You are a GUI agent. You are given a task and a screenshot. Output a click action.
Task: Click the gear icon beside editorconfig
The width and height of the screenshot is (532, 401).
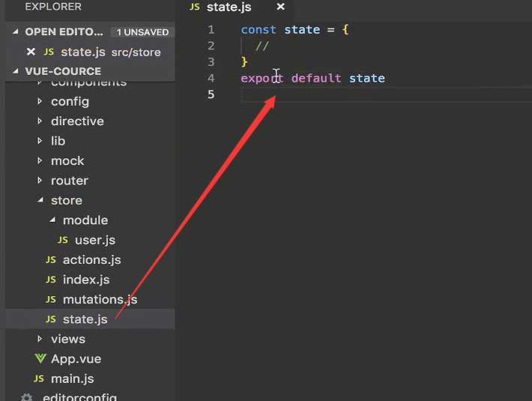26,397
